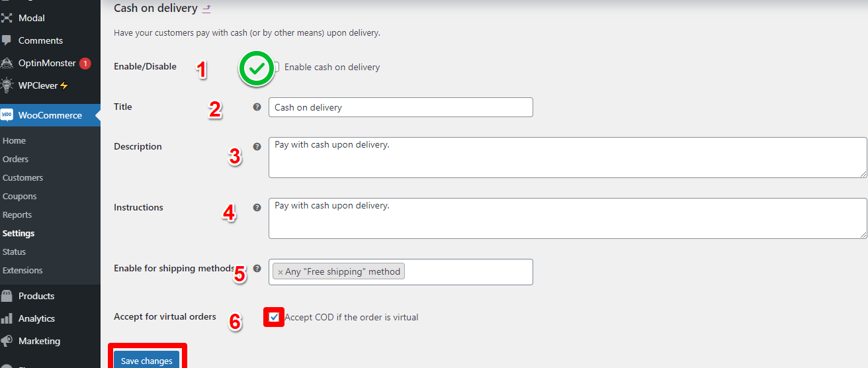
Task: Click the WooCommerce logo icon in sidebar
Action: (7, 115)
